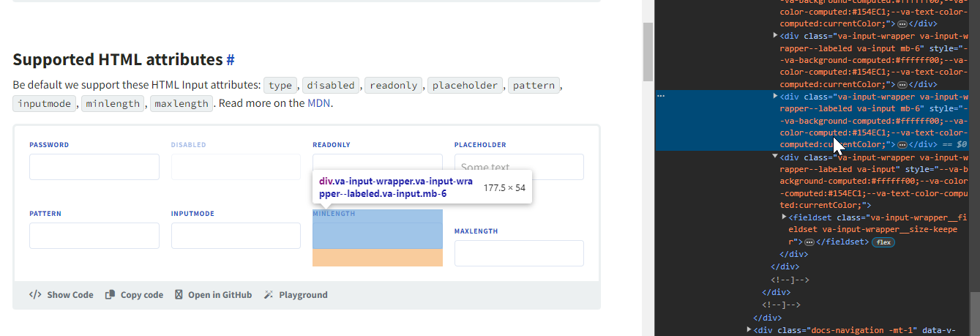Screen dimensions: 980x336
Task: Open the MDN link
Action: [318, 103]
